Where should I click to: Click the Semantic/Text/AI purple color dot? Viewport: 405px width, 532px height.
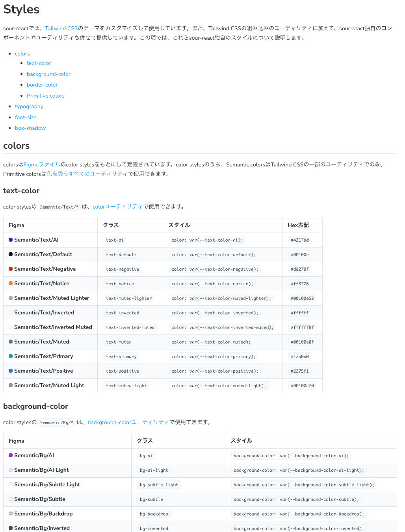tap(11, 240)
